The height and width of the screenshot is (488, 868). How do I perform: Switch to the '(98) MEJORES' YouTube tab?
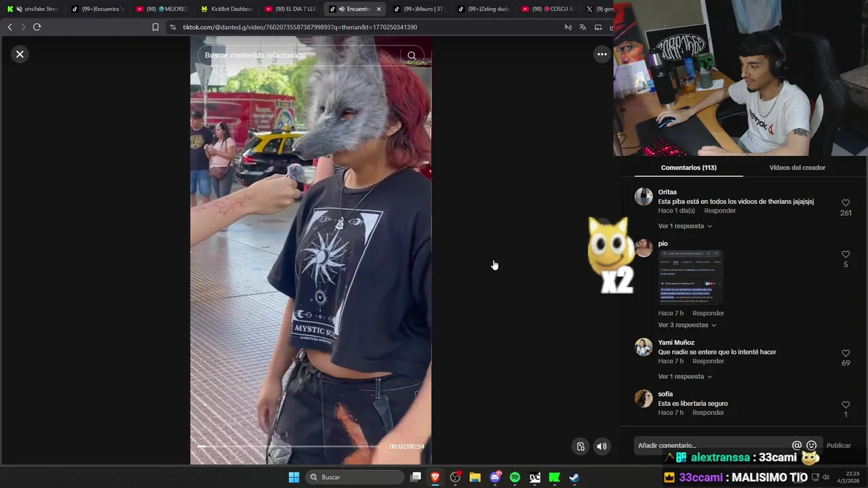(161, 9)
